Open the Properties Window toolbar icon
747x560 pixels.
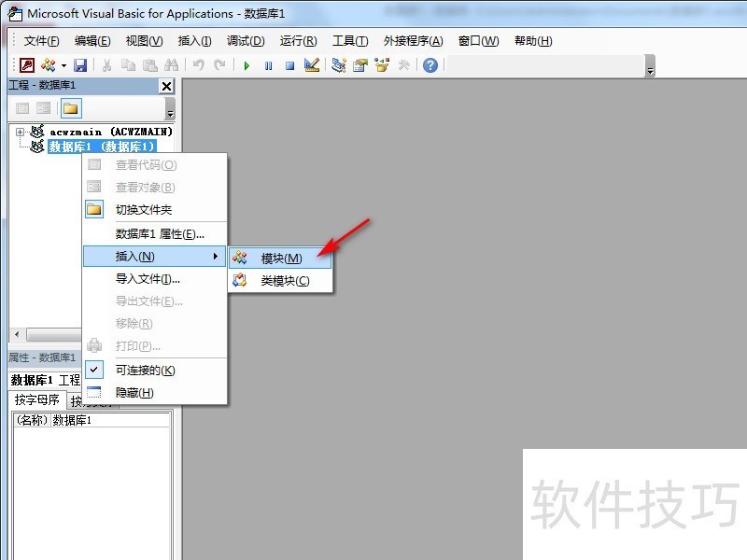(x=359, y=65)
